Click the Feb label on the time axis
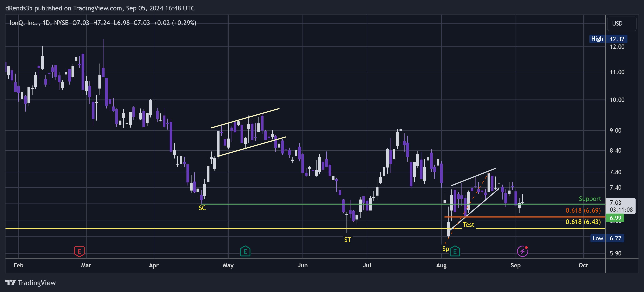Viewport: 644px width, 292px height. tap(19, 265)
